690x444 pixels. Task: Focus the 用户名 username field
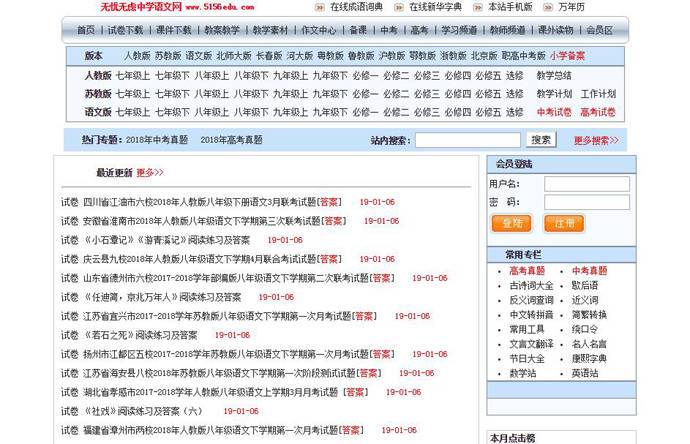573,184
